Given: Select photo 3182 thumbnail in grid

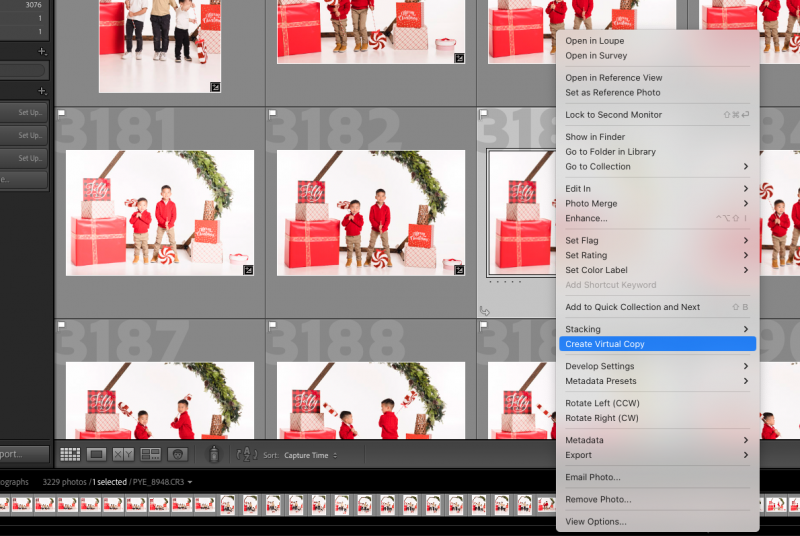Looking at the screenshot, I should (x=370, y=212).
